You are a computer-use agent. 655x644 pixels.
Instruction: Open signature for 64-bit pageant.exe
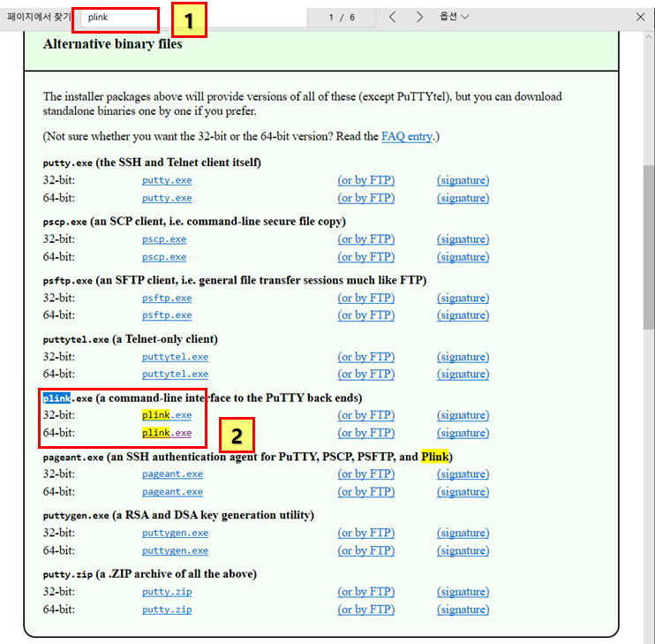point(463,492)
